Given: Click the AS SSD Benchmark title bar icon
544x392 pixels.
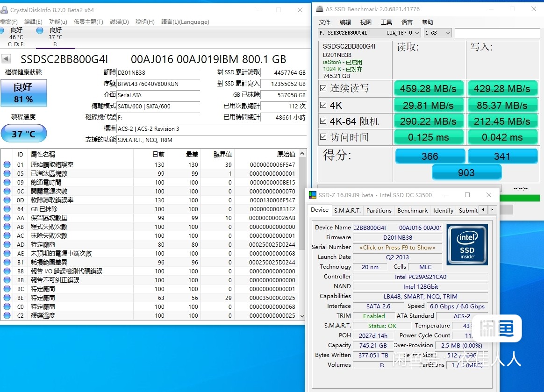Looking at the screenshot, I should tap(320, 9).
